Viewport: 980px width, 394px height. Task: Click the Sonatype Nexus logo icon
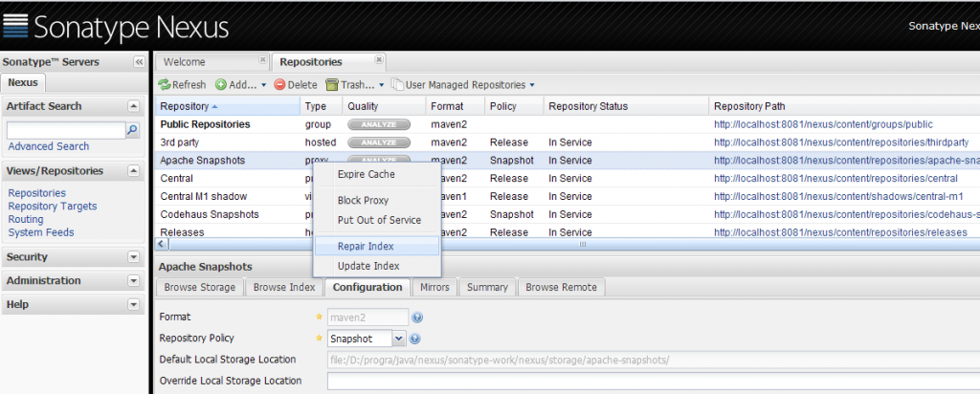[15, 26]
